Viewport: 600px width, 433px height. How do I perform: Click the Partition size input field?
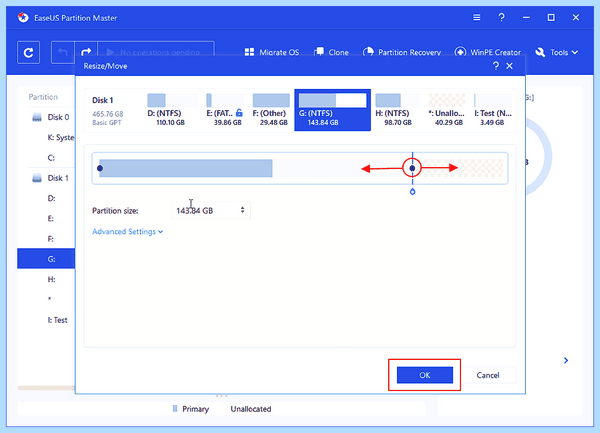pyautogui.click(x=211, y=210)
